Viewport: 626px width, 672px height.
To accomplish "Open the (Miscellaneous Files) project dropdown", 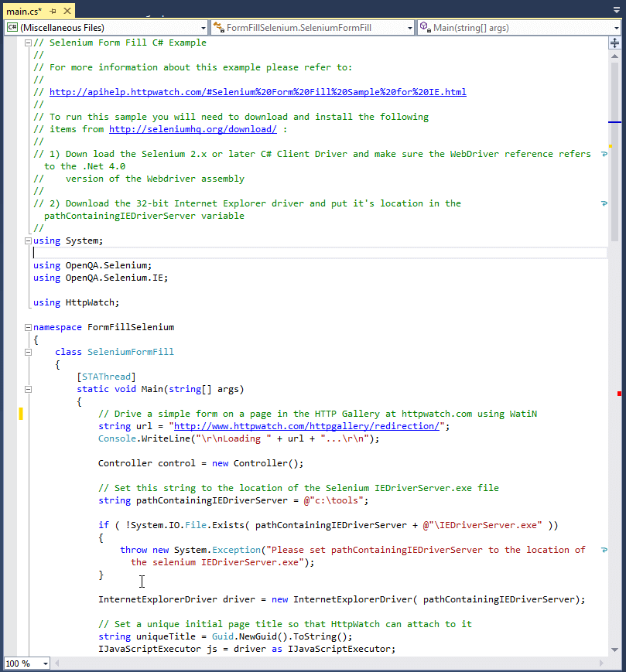I will [x=203, y=27].
